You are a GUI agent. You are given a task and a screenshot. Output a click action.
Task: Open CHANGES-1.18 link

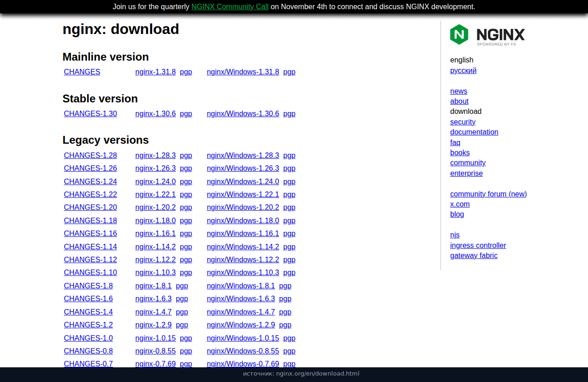(x=90, y=220)
